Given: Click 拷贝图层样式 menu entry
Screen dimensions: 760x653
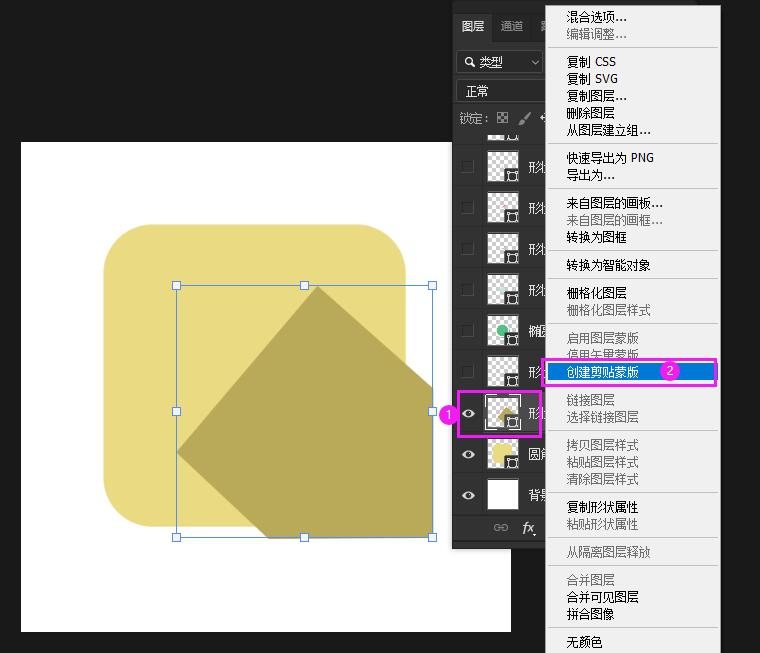Looking at the screenshot, I should [x=602, y=445].
